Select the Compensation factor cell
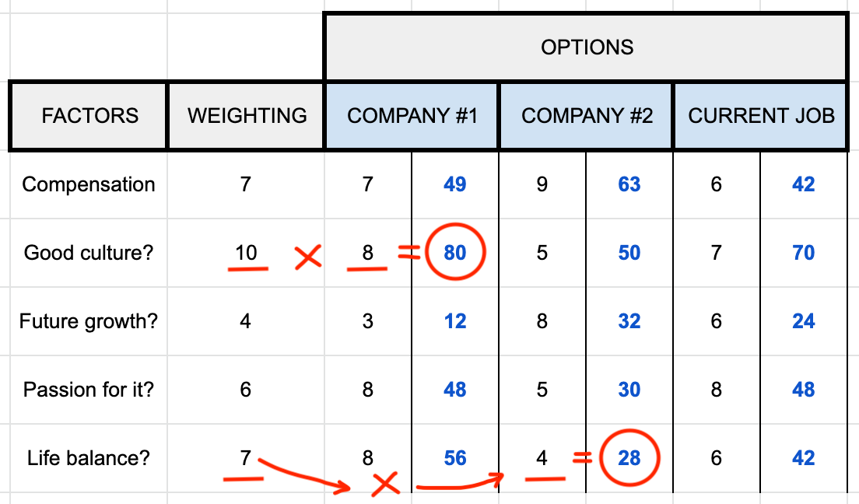This screenshot has height=504, width=859. point(89,184)
